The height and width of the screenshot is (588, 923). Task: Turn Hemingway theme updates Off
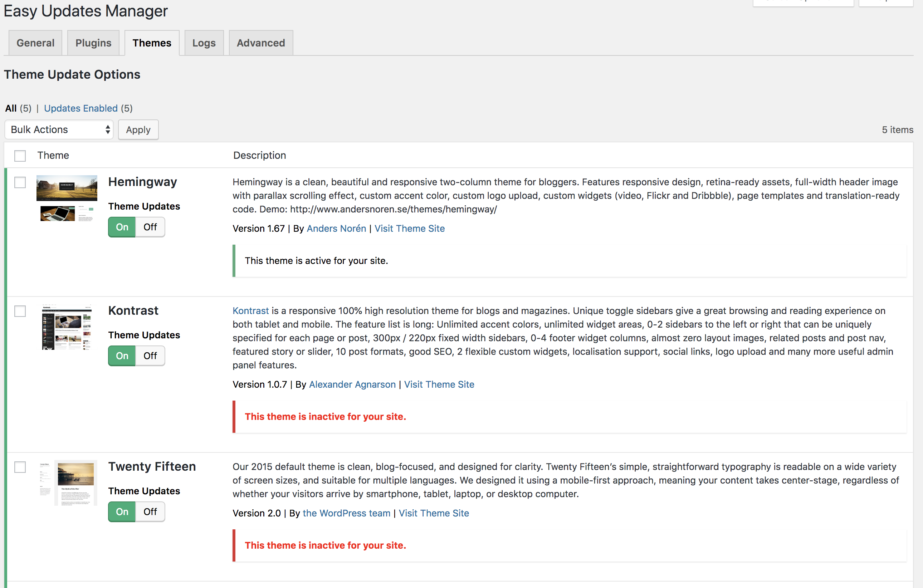point(150,227)
